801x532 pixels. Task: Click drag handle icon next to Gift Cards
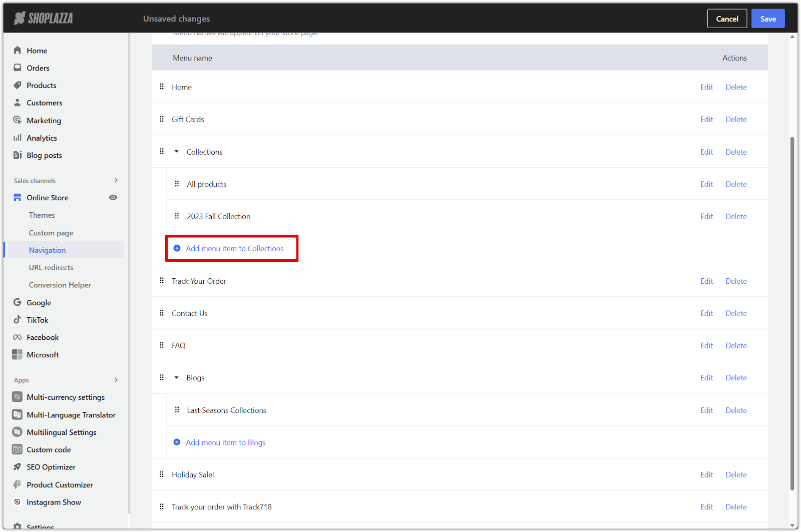(x=162, y=119)
